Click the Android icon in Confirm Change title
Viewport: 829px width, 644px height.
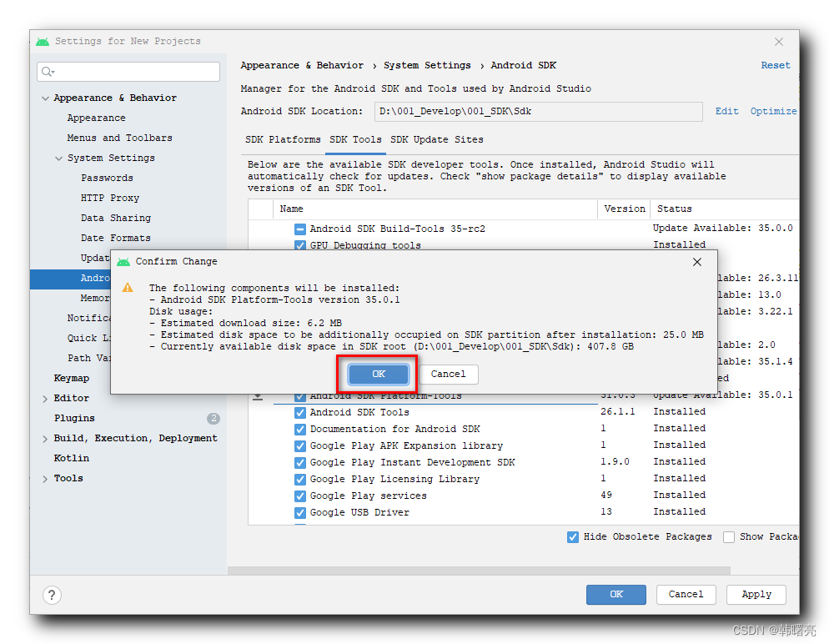(123, 262)
